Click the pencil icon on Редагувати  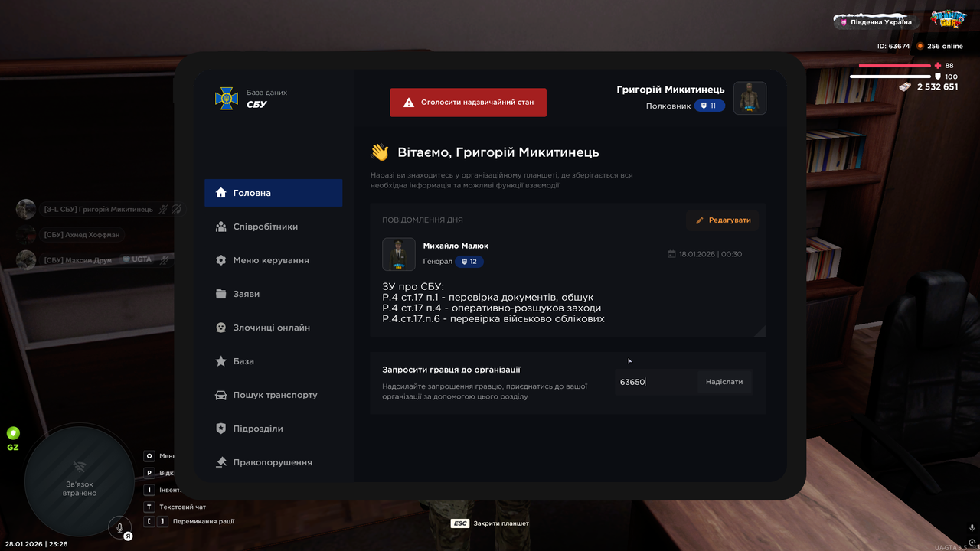(699, 220)
